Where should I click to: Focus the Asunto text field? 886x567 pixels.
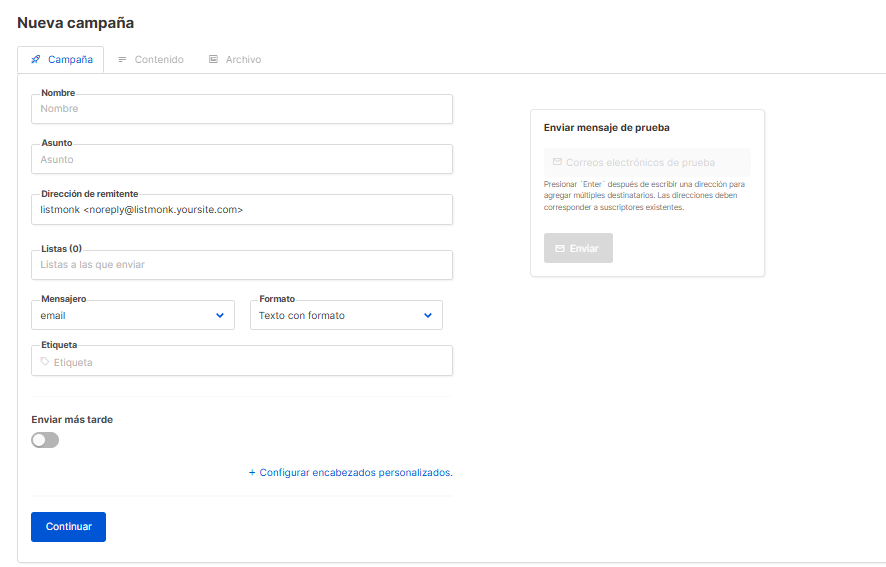point(242,160)
